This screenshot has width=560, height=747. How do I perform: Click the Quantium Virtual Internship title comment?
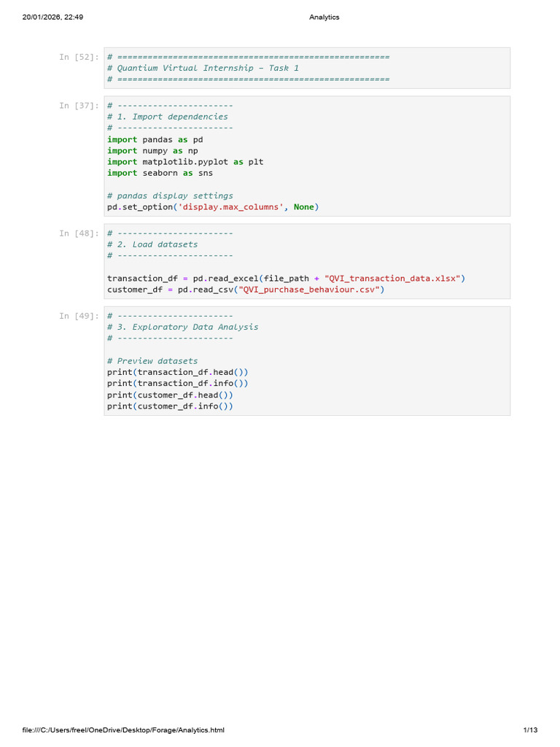pos(203,68)
